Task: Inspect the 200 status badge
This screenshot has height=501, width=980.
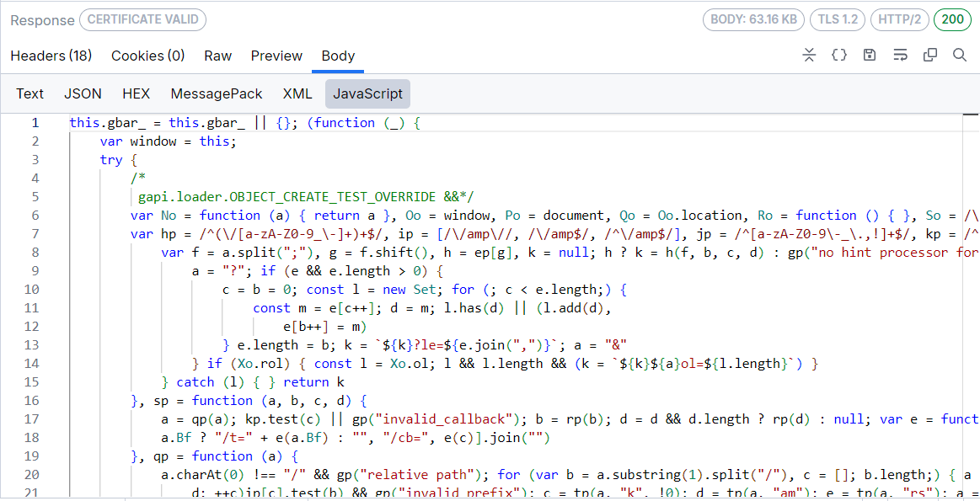Action: (952, 19)
